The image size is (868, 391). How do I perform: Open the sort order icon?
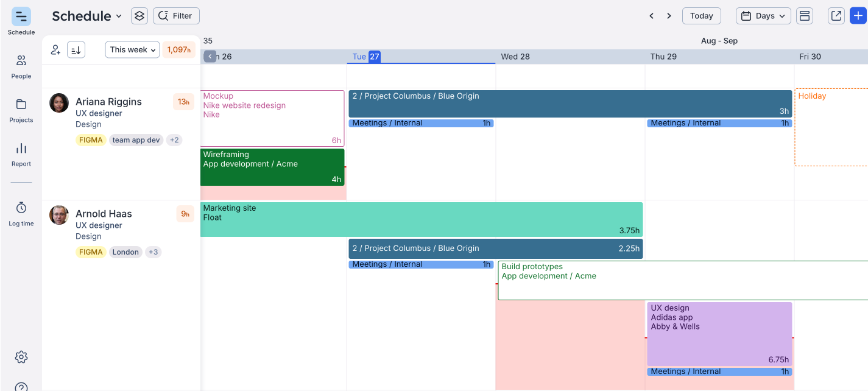pos(76,50)
